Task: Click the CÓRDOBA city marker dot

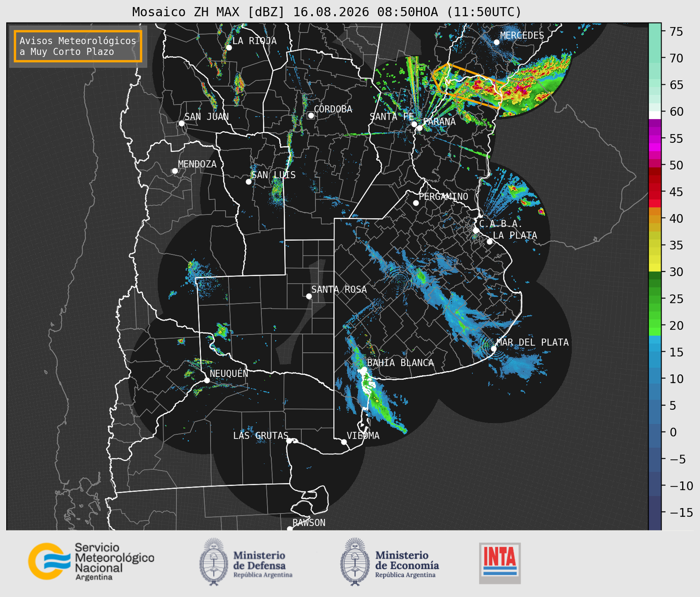Action: [311, 115]
